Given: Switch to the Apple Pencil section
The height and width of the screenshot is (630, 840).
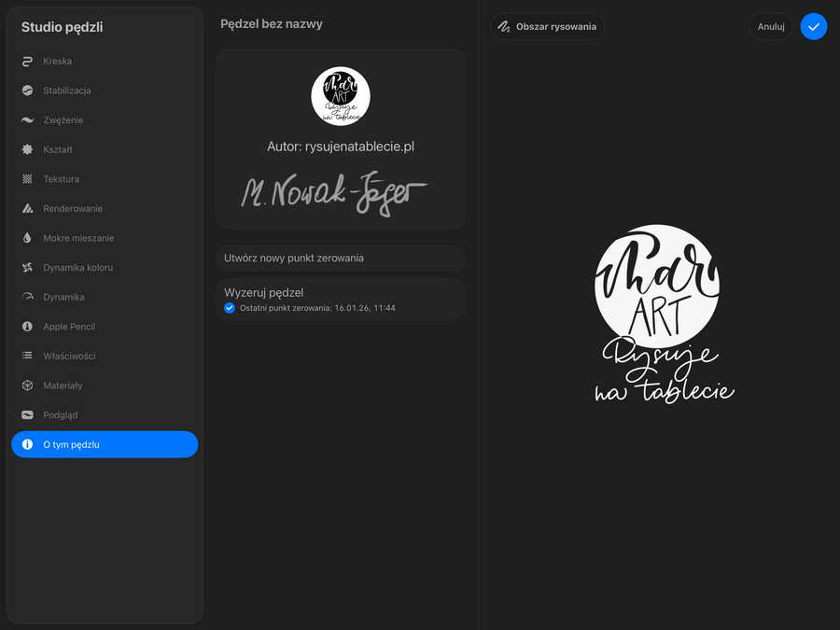Looking at the screenshot, I should [105, 327].
